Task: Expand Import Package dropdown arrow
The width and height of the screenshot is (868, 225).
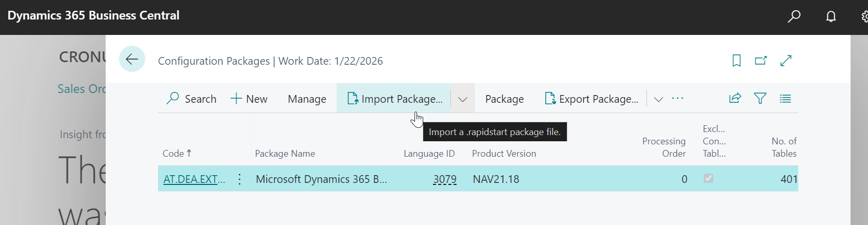Action: tap(463, 99)
